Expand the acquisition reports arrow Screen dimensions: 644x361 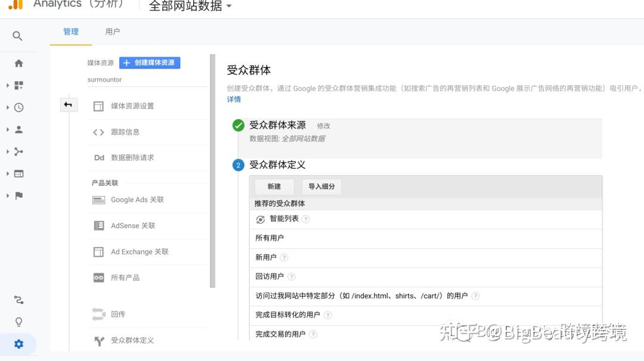[x=7, y=152]
